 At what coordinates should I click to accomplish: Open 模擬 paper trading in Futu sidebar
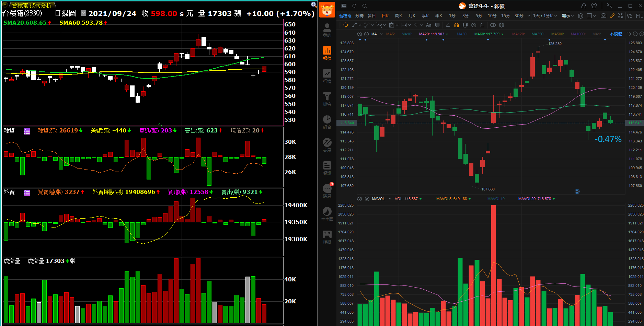327,237
